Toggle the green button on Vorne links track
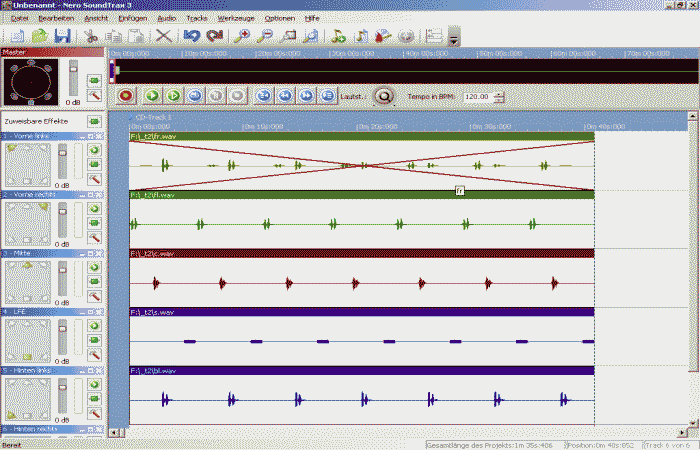700x450 pixels. pos(94,150)
